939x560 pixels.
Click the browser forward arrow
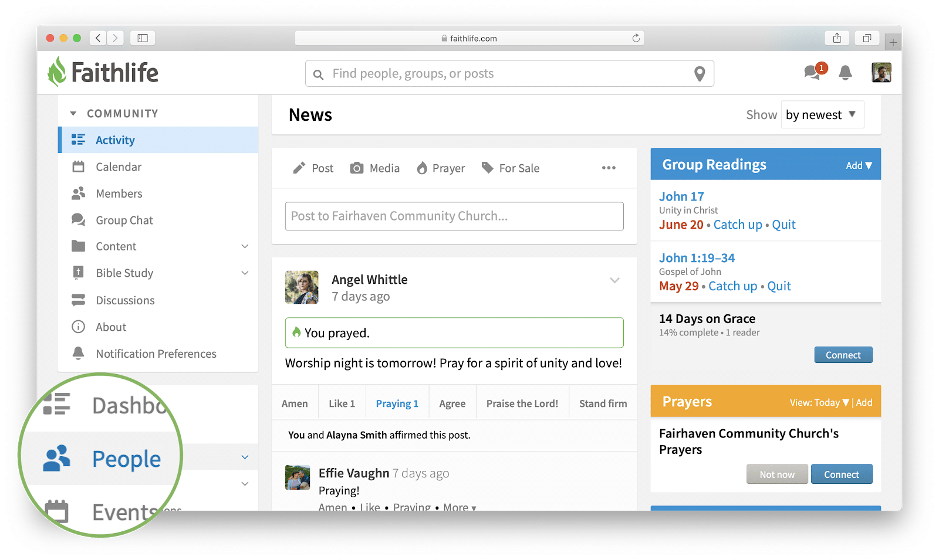pyautogui.click(x=116, y=38)
